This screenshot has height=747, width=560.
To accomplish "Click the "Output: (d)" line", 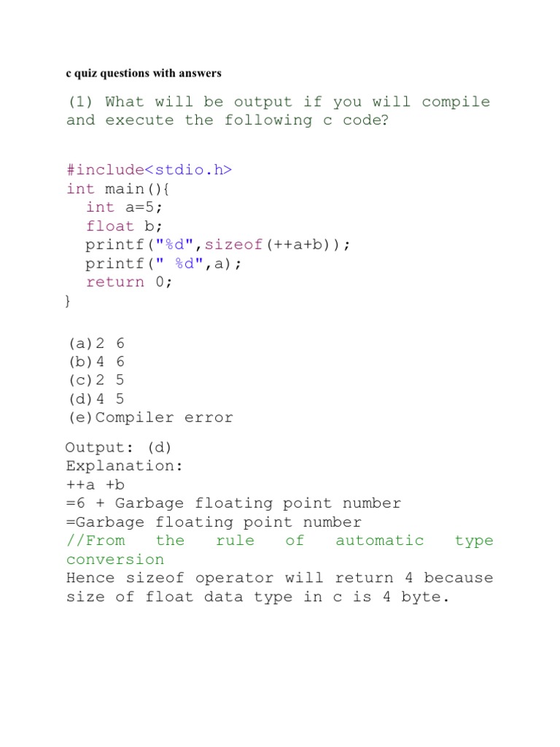I will [118, 447].
